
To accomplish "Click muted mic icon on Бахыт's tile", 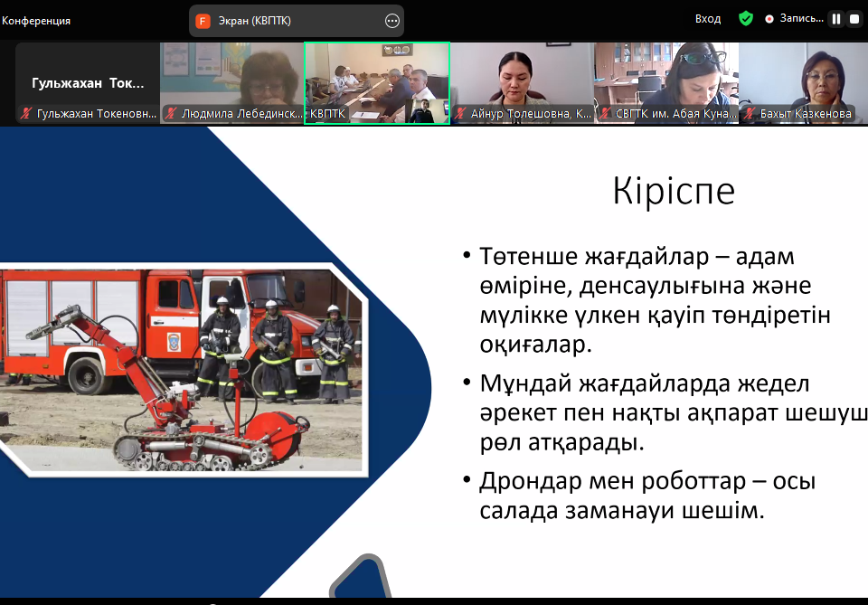I will point(750,114).
